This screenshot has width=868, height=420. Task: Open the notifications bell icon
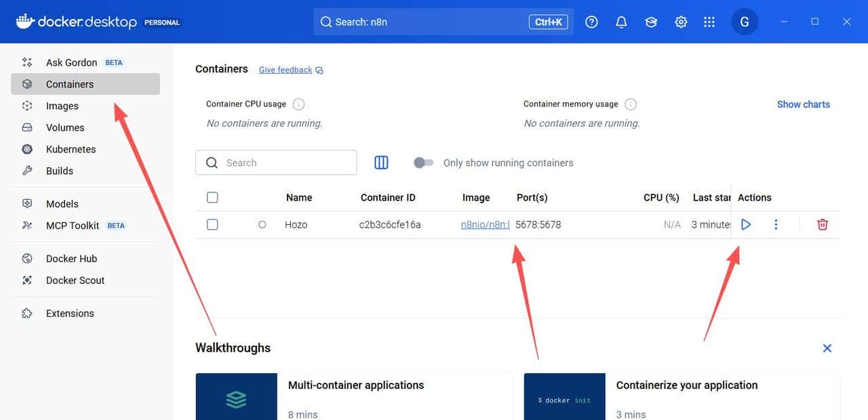[621, 22]
